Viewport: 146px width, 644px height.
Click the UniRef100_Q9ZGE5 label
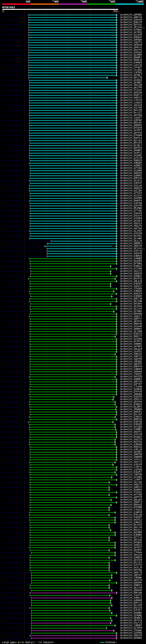[131, 261]
